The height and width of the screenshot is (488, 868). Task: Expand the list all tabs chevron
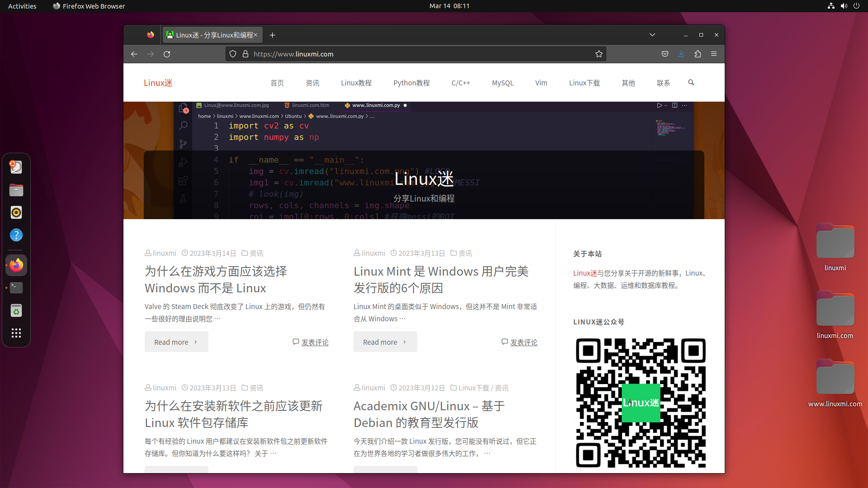[x=652, y=35]
